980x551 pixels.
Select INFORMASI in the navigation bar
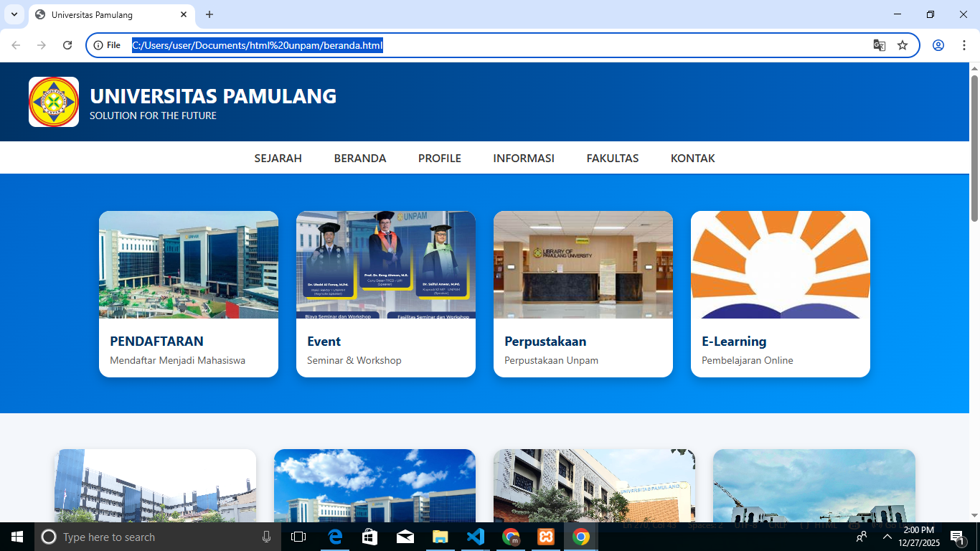(x=524, y=159)
